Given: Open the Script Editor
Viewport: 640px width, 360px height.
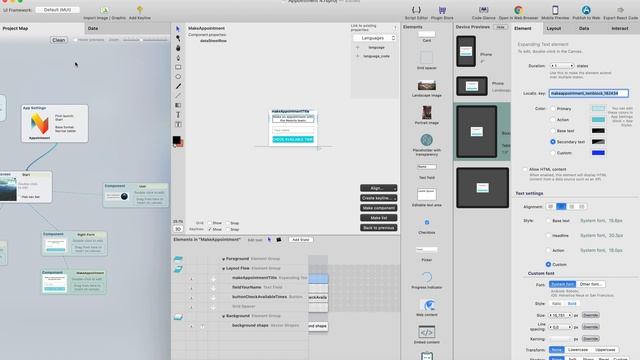Looking at the screenshot, I should (x=416, y=12).
